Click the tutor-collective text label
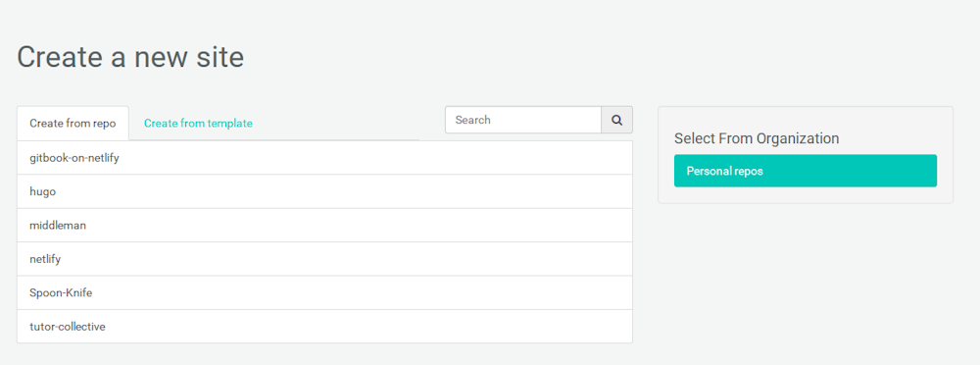 click(68, 326)
